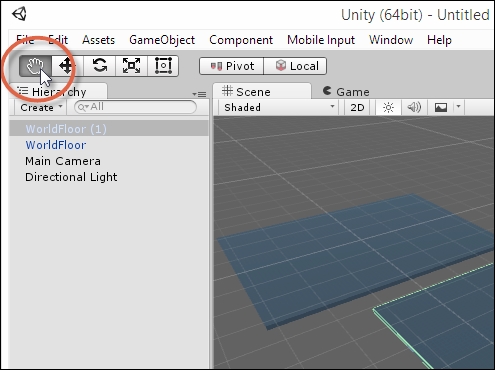The width and height of the screenshot is (495, 370).
Task: Toggle 2D scene view mode
Action: (x=357, y=107)
